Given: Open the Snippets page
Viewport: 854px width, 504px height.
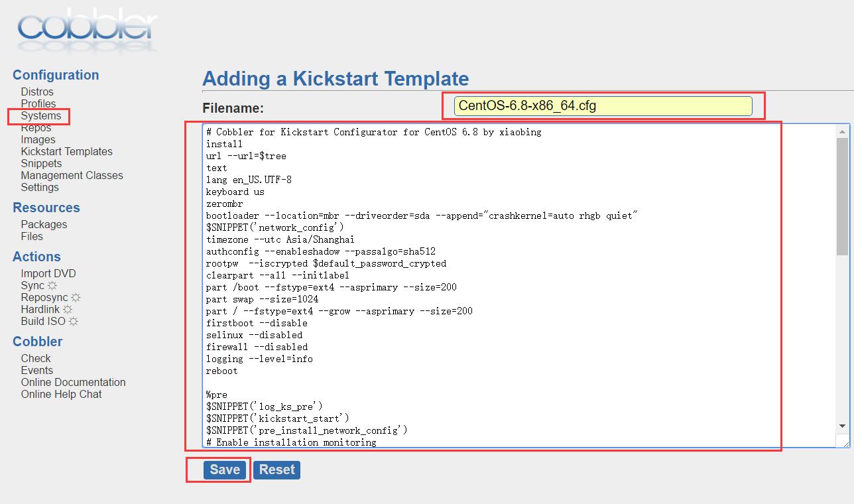Looking at the screenshot, I should point(41,163).
